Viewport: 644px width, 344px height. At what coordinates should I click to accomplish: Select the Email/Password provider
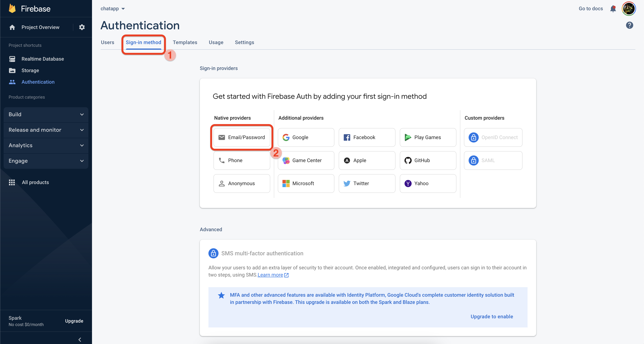pyautogui.click(x=242, y=137)
